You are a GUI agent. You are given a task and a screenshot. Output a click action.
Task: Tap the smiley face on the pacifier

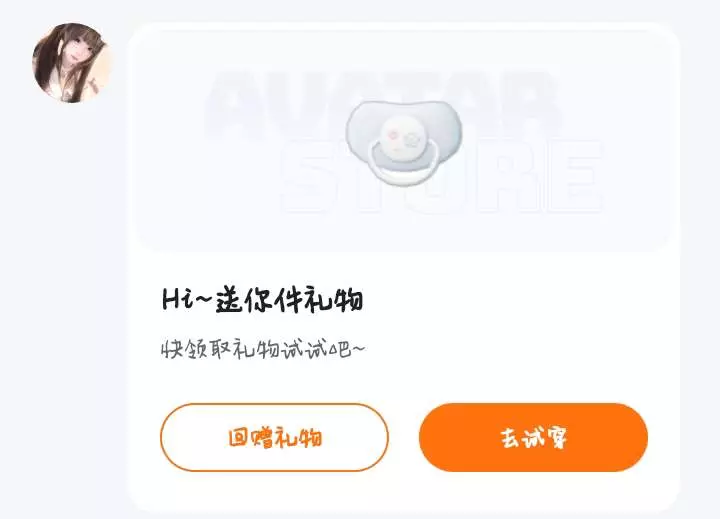tap(404, 136)
